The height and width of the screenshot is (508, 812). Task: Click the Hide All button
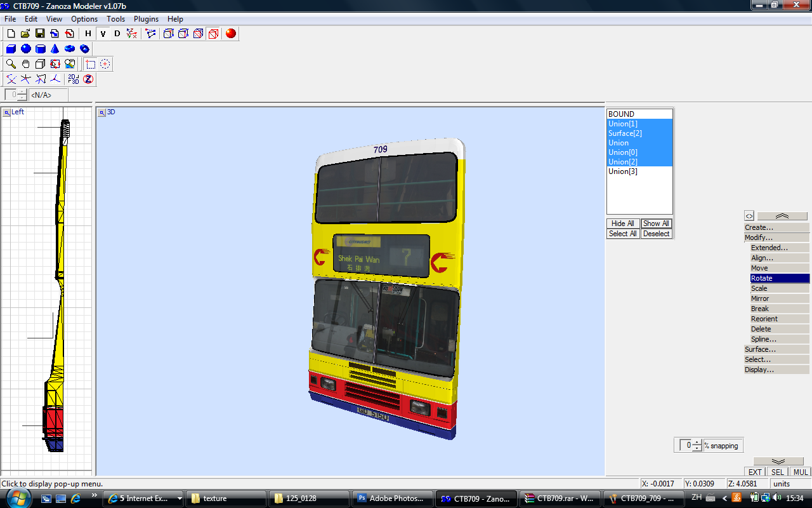click(623, 224)
